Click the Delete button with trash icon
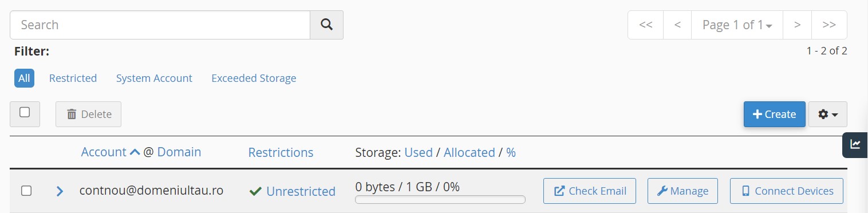The image size is (868, 213). (x=88, y=114)
